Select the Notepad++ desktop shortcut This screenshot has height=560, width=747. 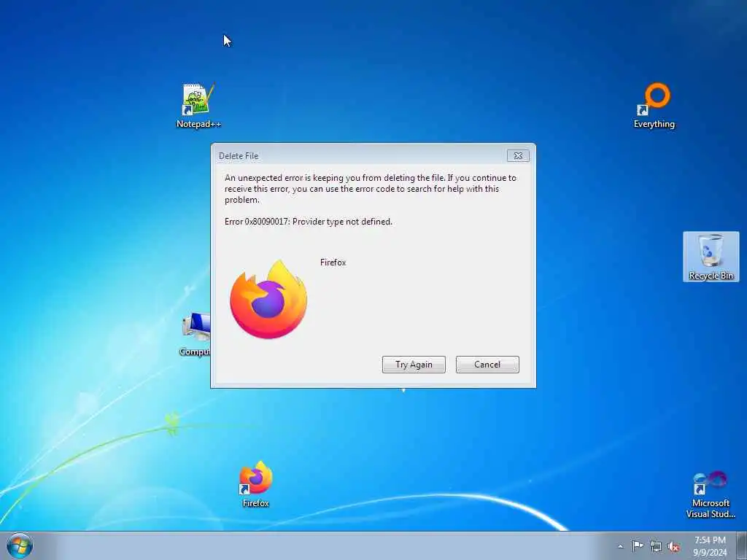(x=198, y=106)
